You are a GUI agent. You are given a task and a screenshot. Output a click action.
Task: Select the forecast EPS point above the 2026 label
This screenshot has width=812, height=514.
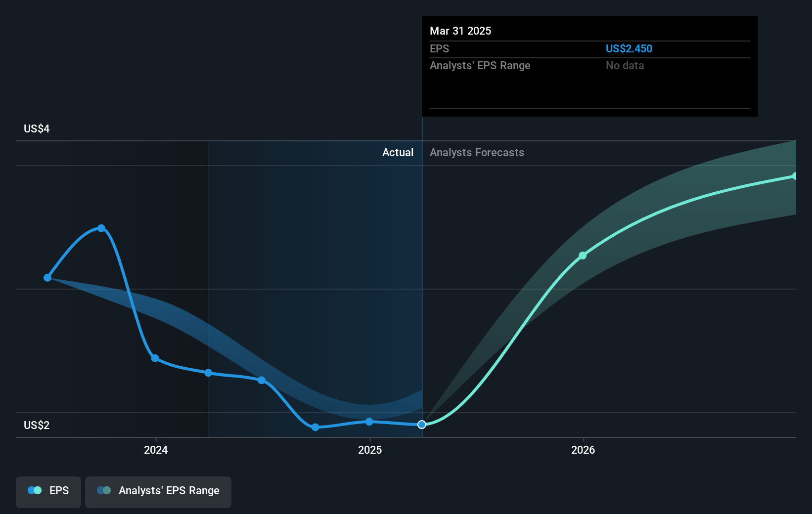583,256
